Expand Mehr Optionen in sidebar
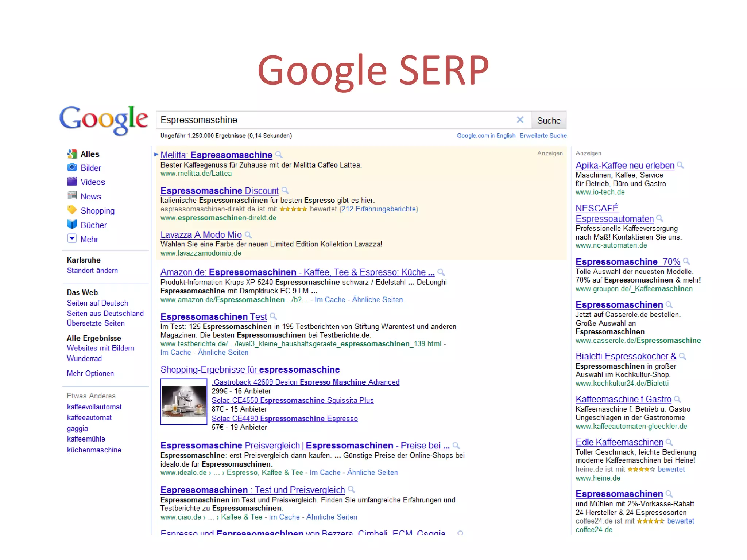This screenshot has width=747, height=560. coord(90,373)
